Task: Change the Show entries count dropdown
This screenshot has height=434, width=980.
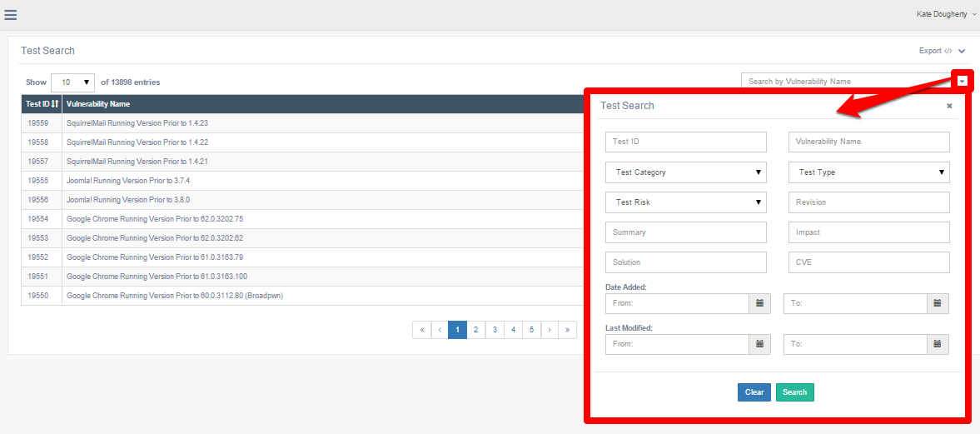Action: point(72,82)
